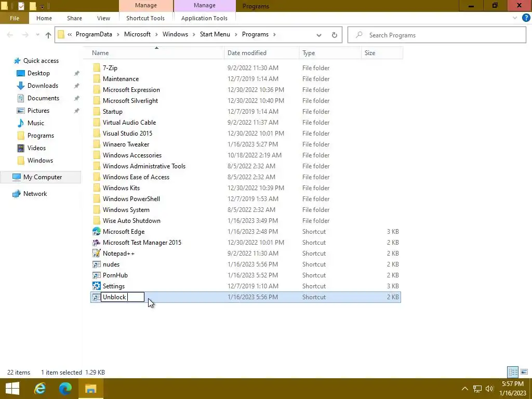The width and height of the screenshot is (532, 399).
Task: Show hidden breadcrumb path with double chevron
Action: (70, 35)
